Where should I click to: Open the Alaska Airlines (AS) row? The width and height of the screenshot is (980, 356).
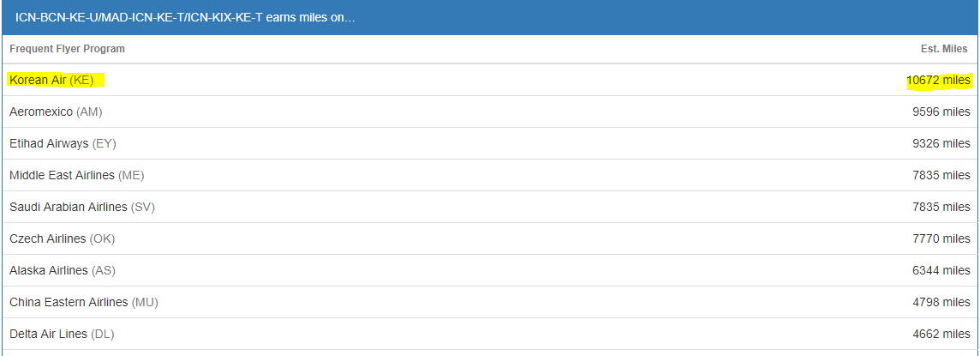pos(490,270)
